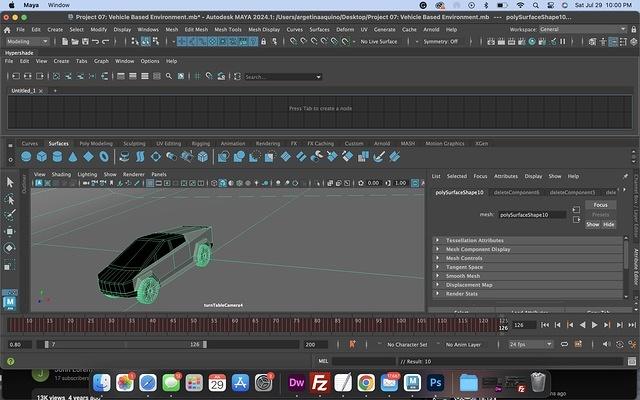This screenshot has height=400, width=640.
Task: Expand Mesh Controls section
Action: 438,258
